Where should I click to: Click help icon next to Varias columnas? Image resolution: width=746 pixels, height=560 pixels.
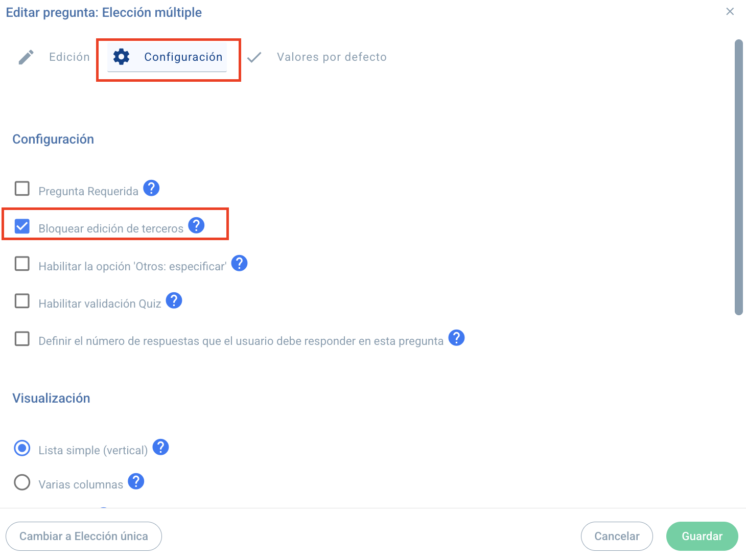click(x=136, y=482)
